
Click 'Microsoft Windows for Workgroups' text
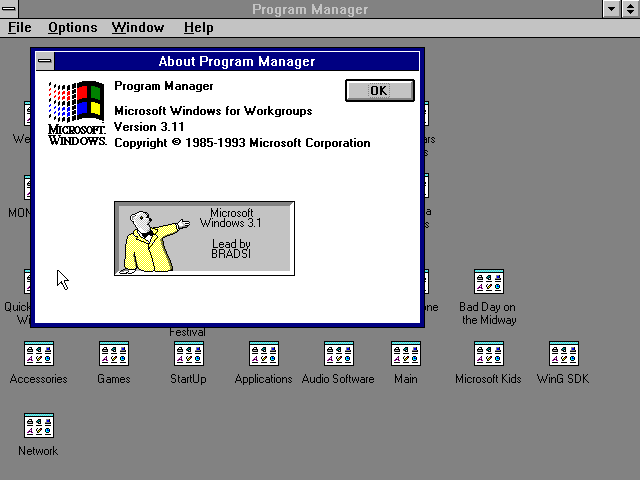pos(213,111)
